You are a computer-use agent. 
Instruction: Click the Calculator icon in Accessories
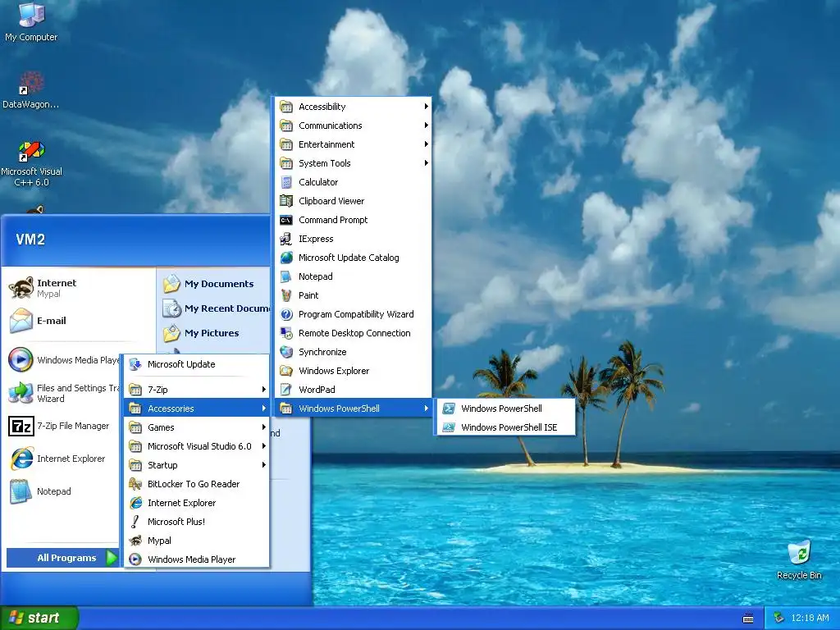286,182
